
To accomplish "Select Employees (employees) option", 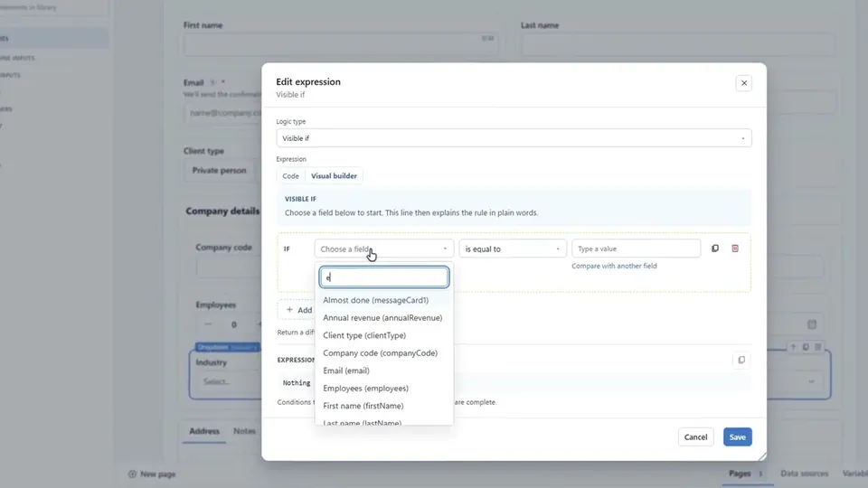I will (x=384, y=389).
